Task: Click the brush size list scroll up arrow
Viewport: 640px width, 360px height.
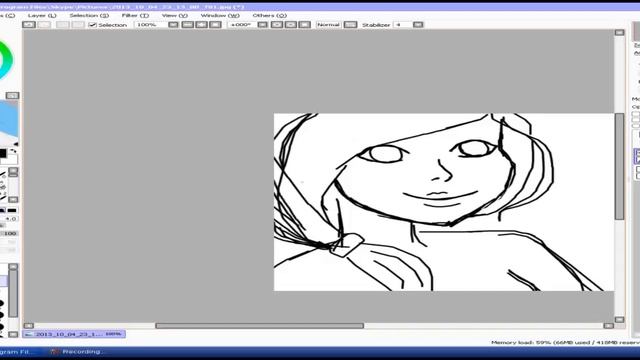Action: (13, 267)
